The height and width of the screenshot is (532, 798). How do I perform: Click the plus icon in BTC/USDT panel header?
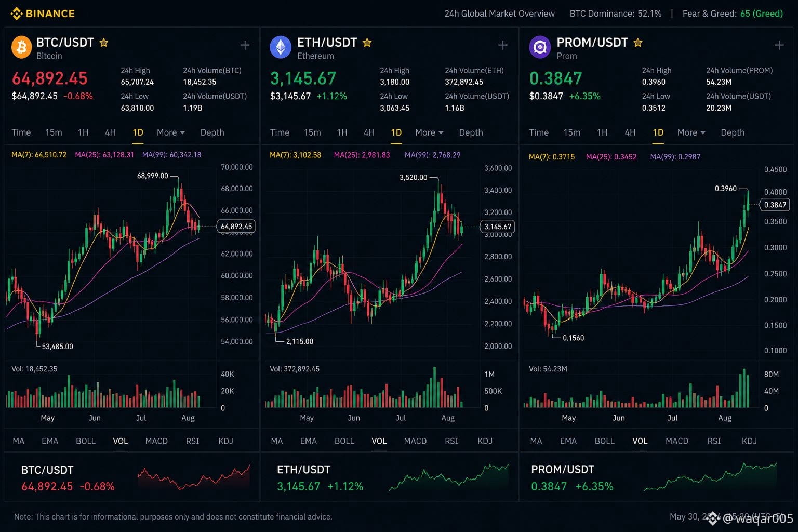coord(245,46)
